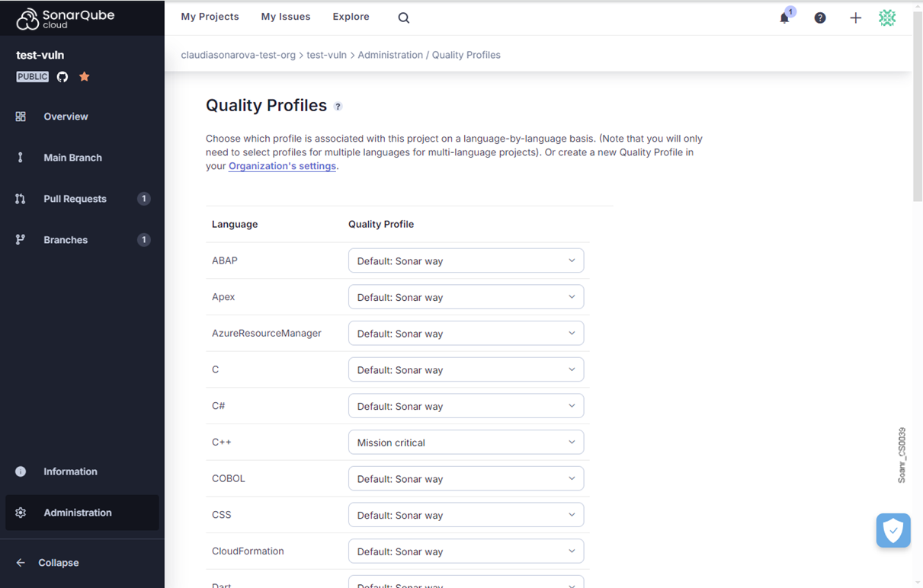Expand the CSS quality profile dropdown
Image resolution: width=923 pixels, height=588 pixels.
tap(466, 515)
